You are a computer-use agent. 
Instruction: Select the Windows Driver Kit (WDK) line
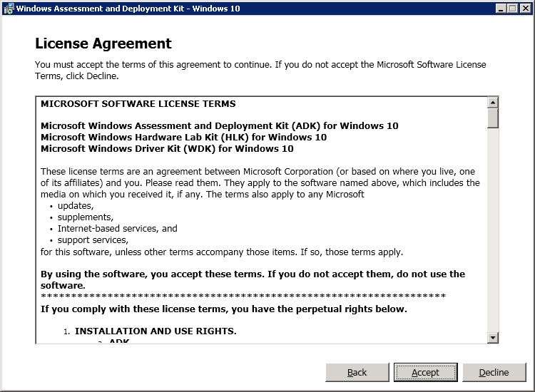[x=167, y=148]
